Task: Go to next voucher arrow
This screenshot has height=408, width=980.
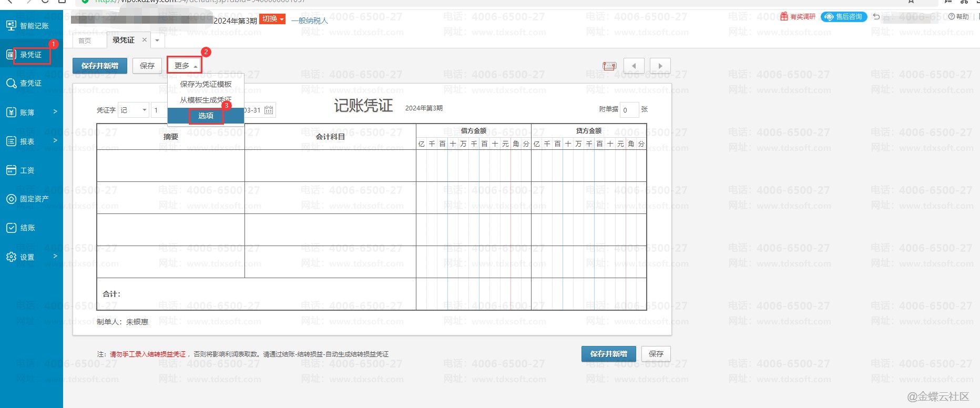Action: 660,66
